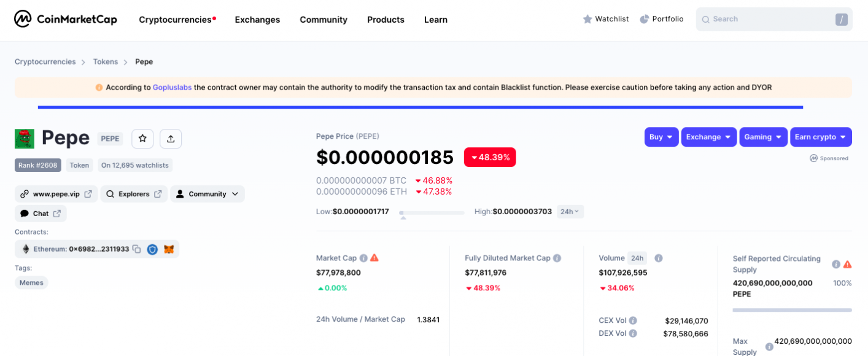Screen dimensions: 868x356
Task: Click the Memes tag
Action: (31, 282)
